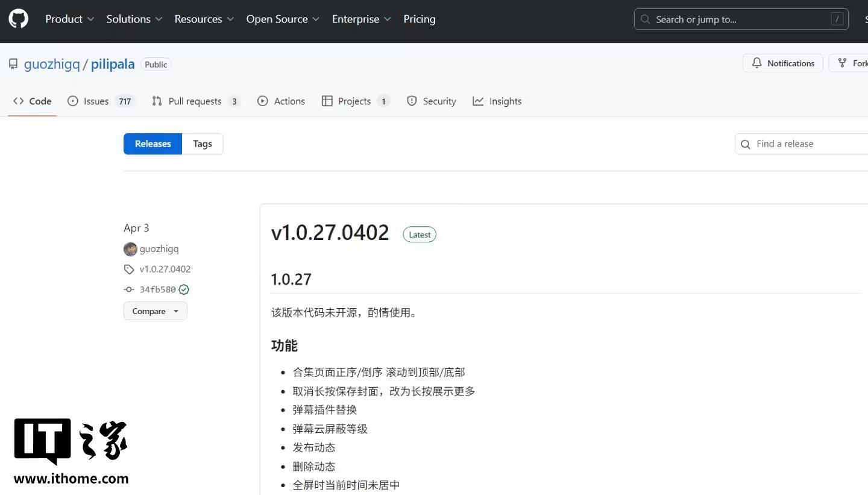Viewport: 868px width, 495px height.
Task: Click the Security shield icon
Action: (x=412, y=101)
